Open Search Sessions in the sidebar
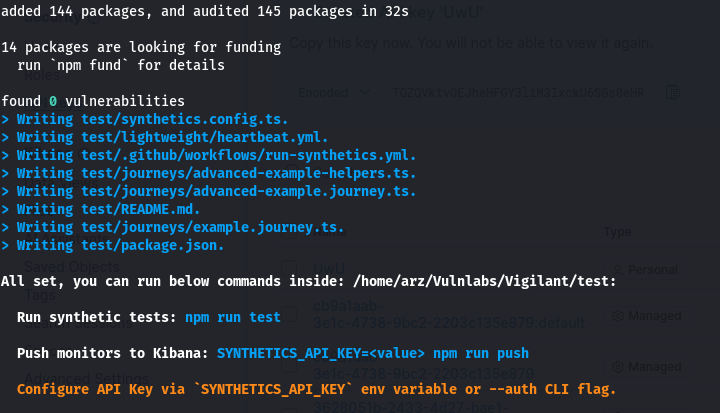Image resolution: width=720 pixels, height=413 pixels. tap(78, 323)
